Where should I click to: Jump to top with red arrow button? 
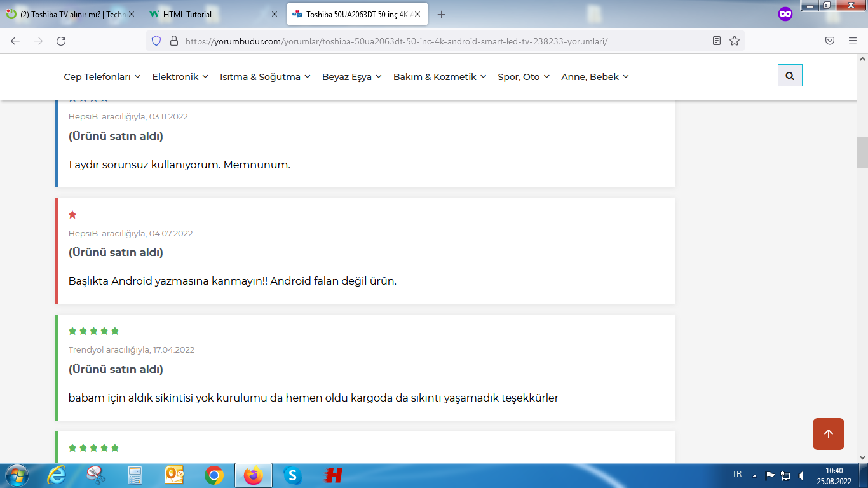pyautogui.click(x=829, y=434)
